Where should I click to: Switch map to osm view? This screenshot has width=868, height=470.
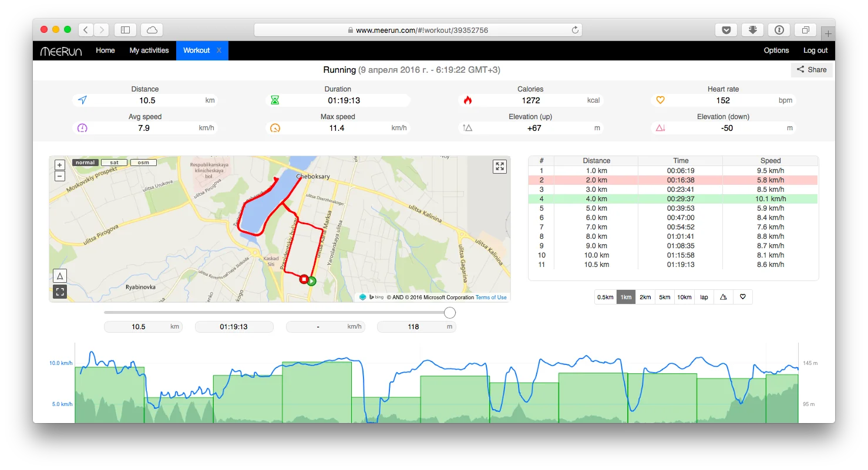143,163
